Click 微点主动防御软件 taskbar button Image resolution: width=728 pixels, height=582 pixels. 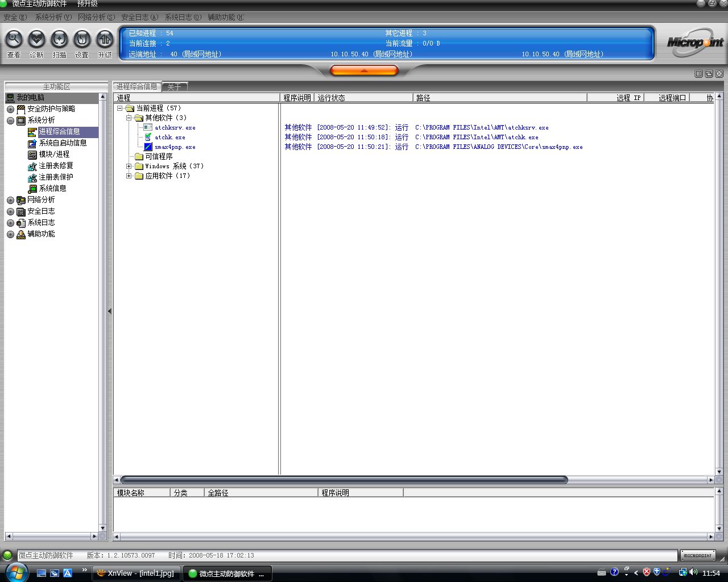227,573
